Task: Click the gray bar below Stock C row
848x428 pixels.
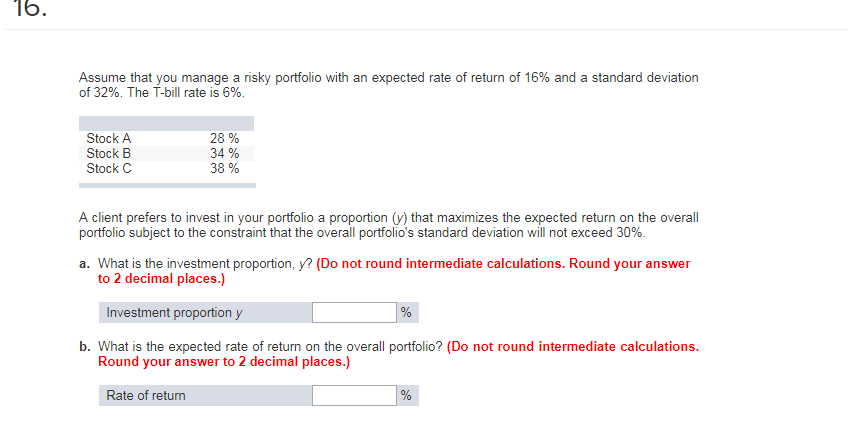Action: (168, 186)
